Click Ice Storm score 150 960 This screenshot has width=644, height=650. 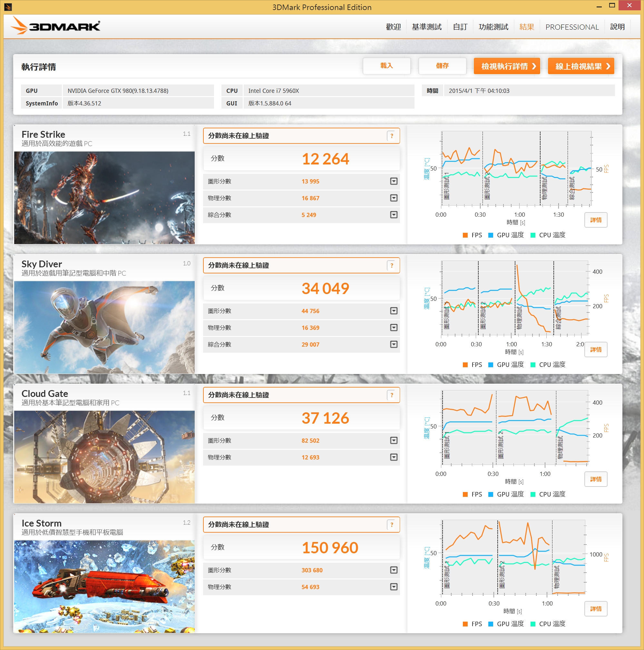click(x=330, y=547)
